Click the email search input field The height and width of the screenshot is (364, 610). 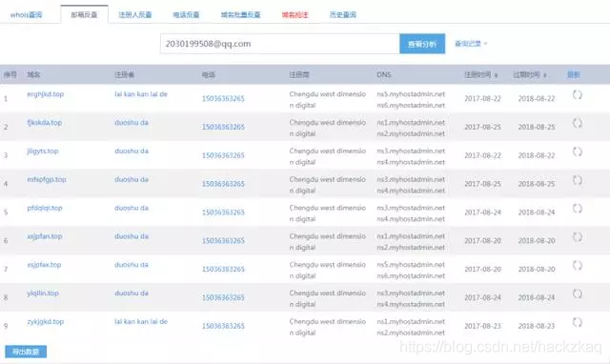[279, 44]
